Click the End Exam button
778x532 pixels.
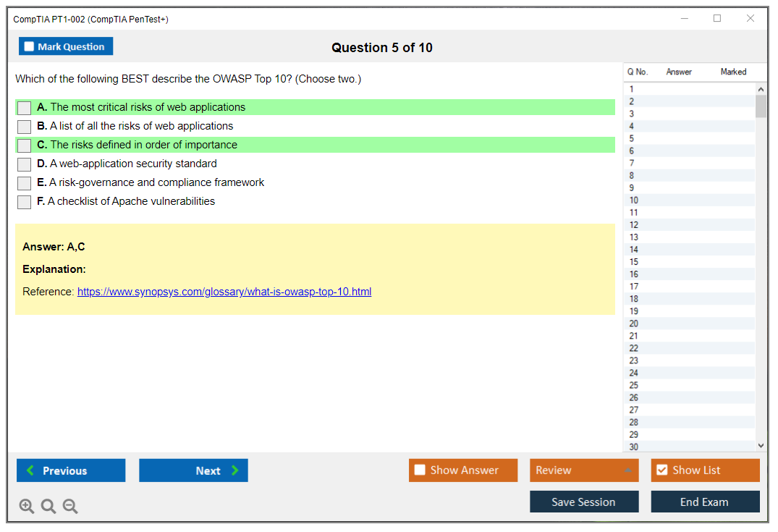click(705, 502)
